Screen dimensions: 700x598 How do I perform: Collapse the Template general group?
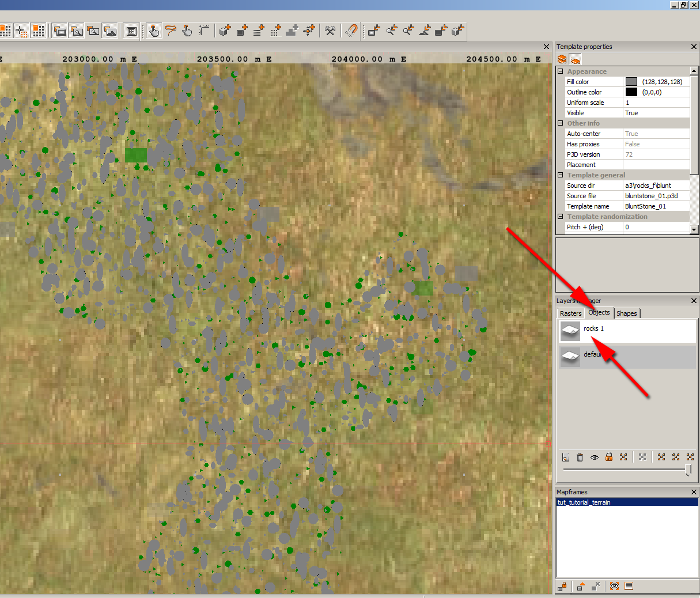coord(561,175)
